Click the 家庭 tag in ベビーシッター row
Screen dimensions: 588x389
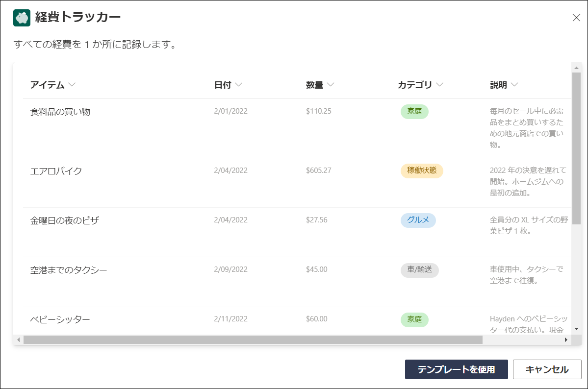click(414, 319)
